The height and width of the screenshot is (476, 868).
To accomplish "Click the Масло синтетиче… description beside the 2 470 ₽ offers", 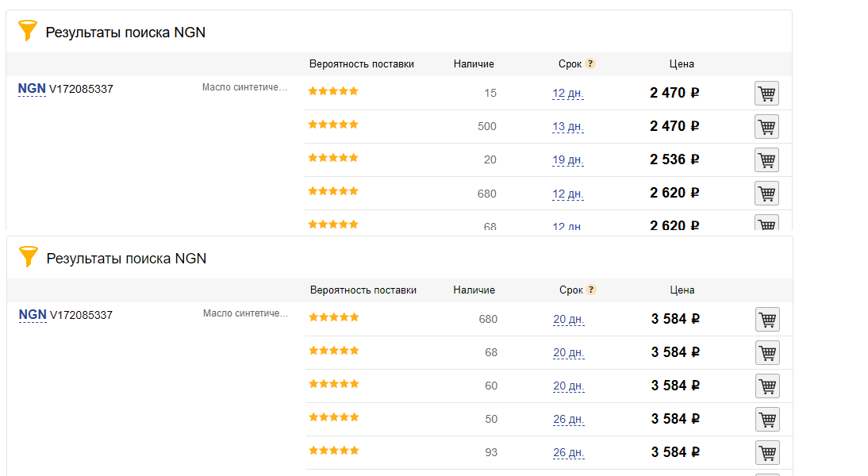I will point(244,87).
